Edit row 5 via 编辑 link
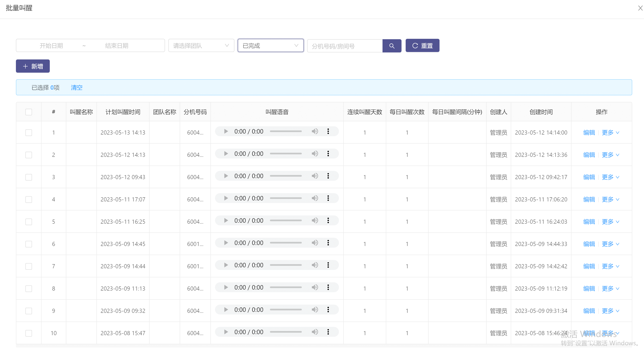This screenshot has height=350, width=644. [x=589, y=222]
